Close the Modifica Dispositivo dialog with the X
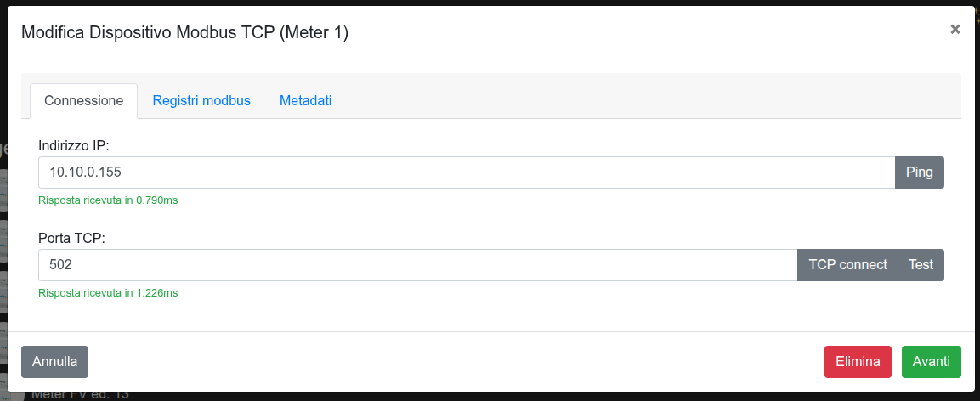Image resolution: width=980 pixels, height=401 pixels. pyautogui.click(x=955, y=30)
